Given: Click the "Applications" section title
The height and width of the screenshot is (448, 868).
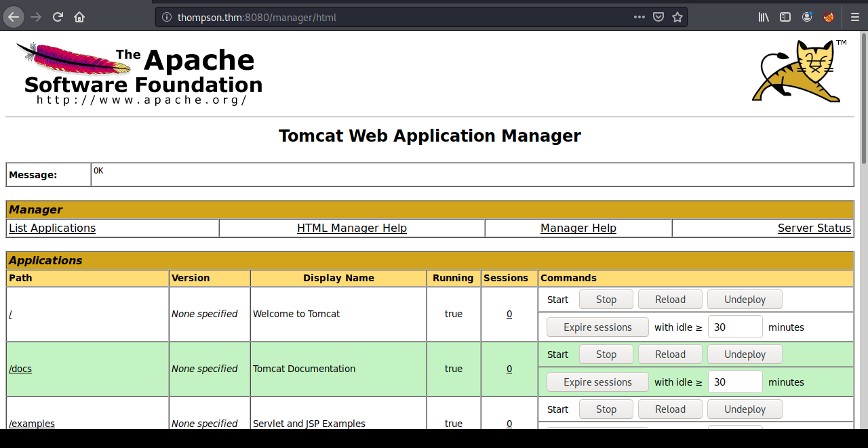Looking at the screenshot, I should coord(45,260).
